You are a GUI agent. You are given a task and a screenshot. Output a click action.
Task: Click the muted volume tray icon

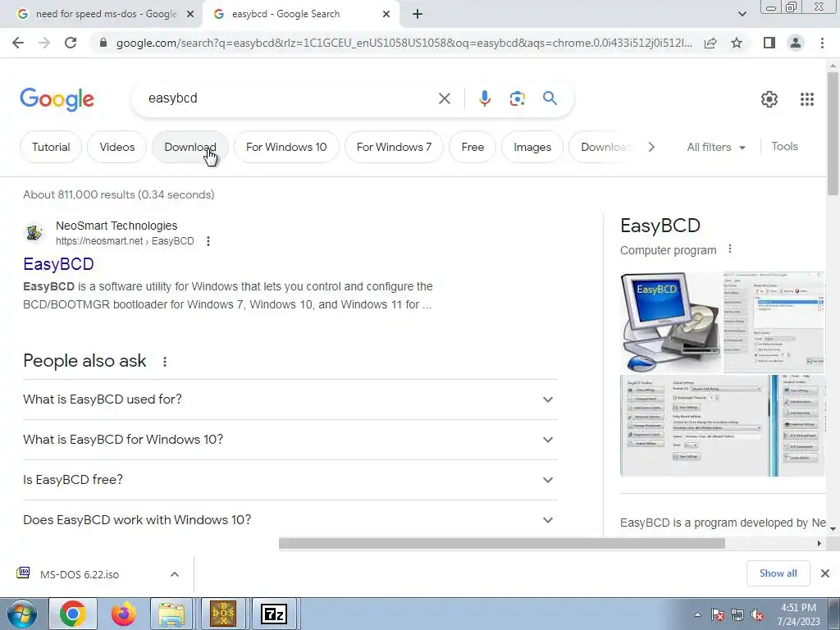click(757, 615)
